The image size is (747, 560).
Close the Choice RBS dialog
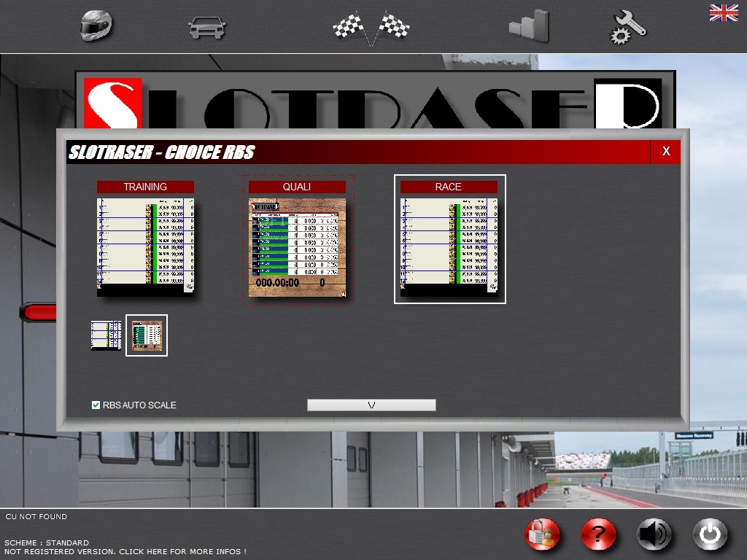click(x=665, y=152)
